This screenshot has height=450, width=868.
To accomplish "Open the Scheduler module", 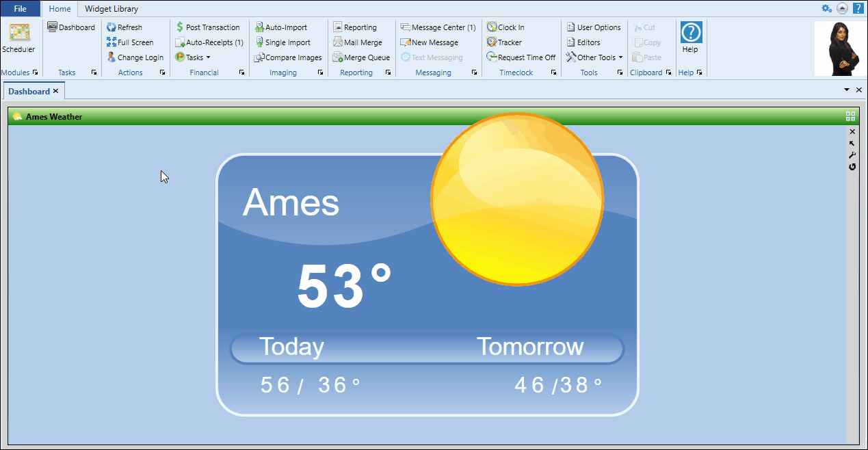I will [x=18, y=38].
